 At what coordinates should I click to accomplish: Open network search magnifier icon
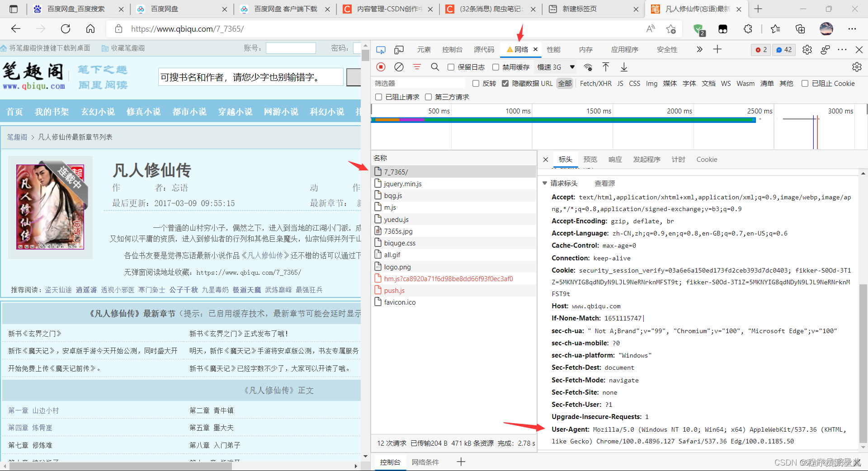pos(435,67)
